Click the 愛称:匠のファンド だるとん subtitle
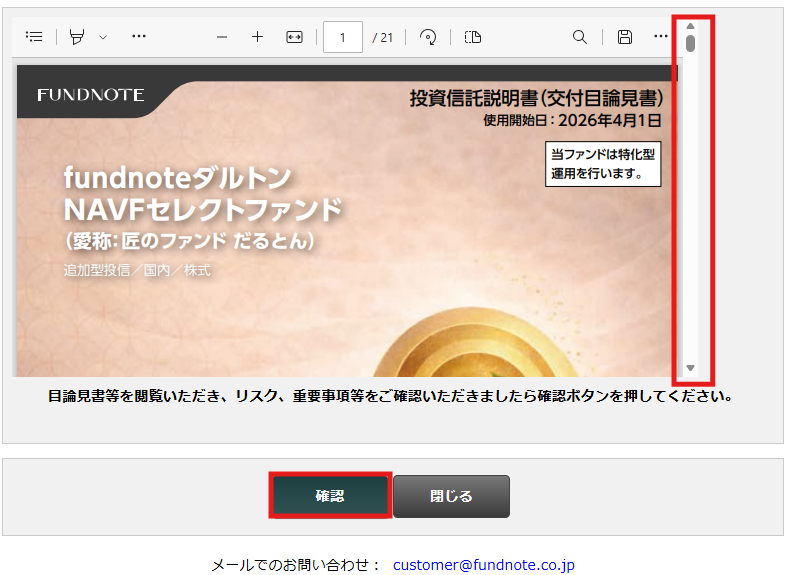 click(190, 241)
